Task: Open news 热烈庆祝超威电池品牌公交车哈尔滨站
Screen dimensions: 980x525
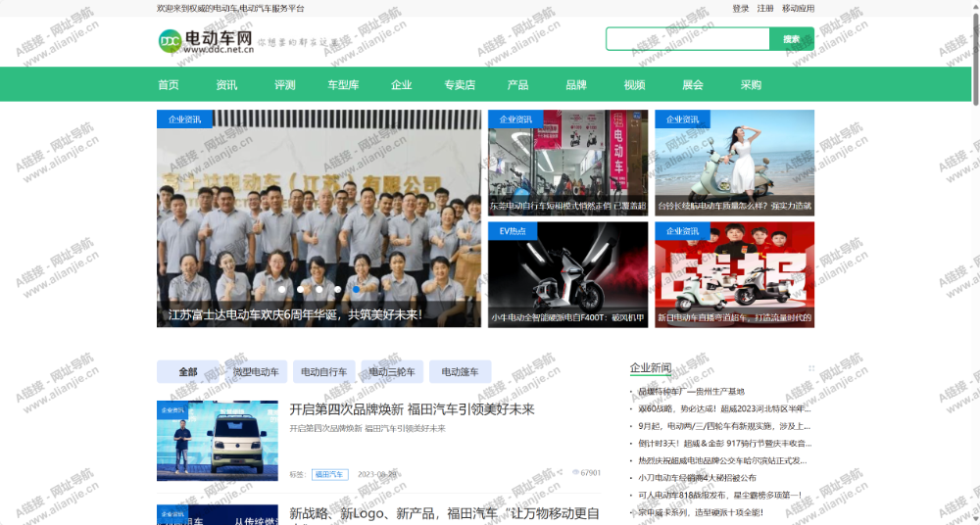Action: [724, 460]
